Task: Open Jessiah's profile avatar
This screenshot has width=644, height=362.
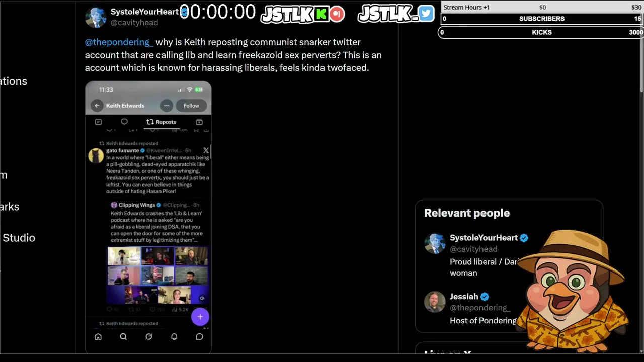Action: [435, 302]
